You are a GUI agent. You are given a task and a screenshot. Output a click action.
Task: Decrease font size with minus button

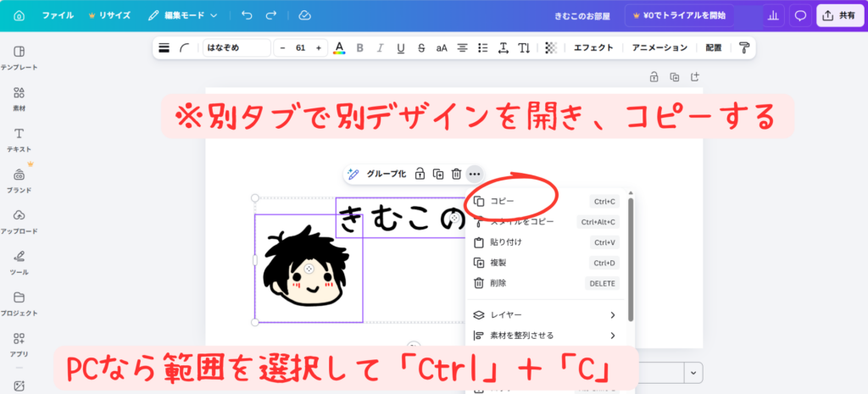[x=283, y=47]
